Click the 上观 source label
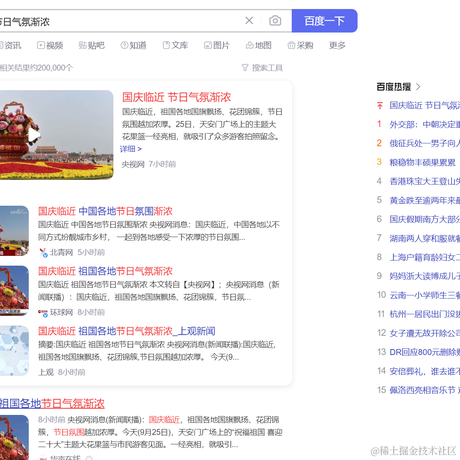460x460 pixels. (x=46, y=372)
